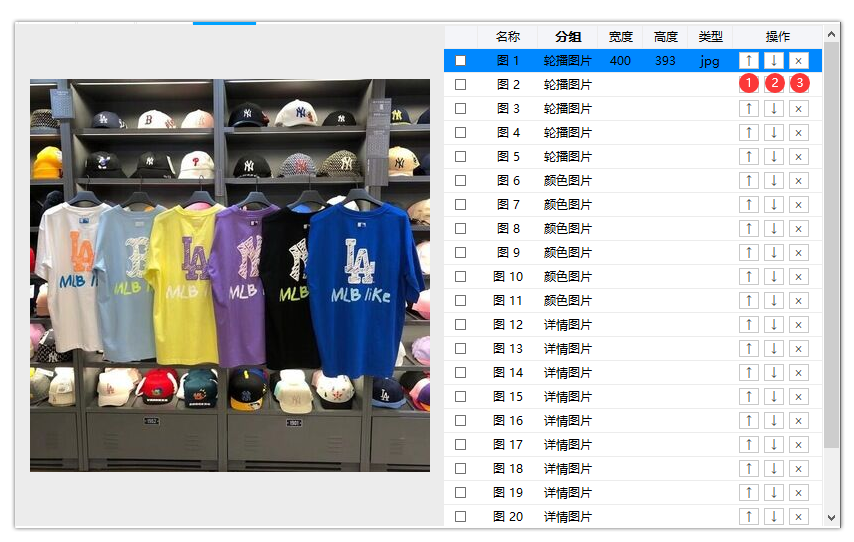Click the 颜色图片 group of 图 6
This screenshot has width=854, height=542.
(x=568, y=180)
